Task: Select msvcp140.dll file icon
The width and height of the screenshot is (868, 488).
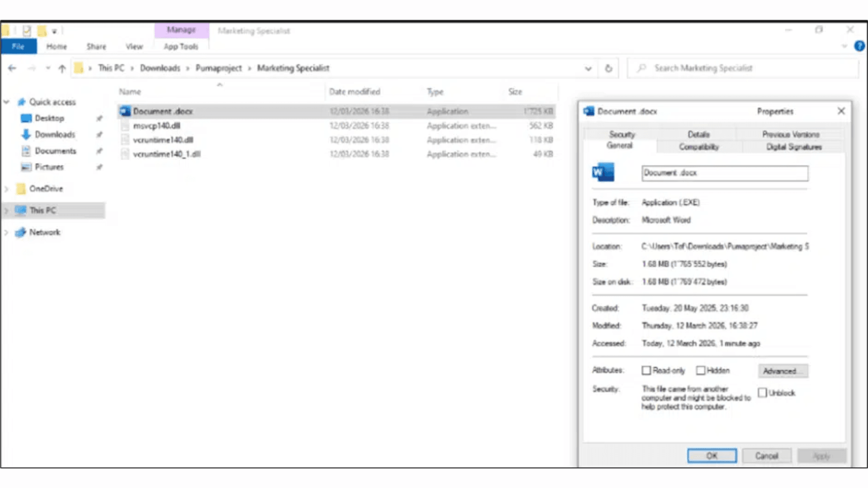Action: 125,126
